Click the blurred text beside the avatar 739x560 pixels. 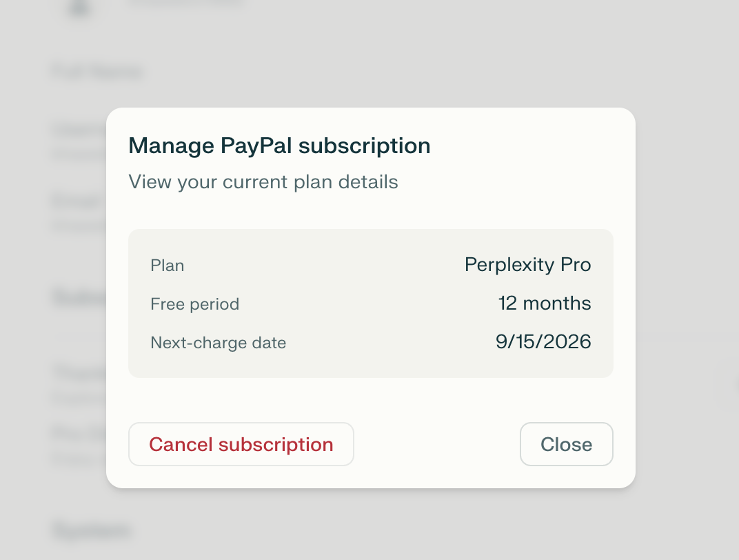tap(186, 3)
